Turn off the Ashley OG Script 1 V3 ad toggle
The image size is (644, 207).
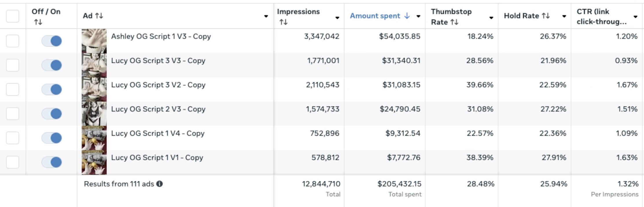tap(51, 41)
